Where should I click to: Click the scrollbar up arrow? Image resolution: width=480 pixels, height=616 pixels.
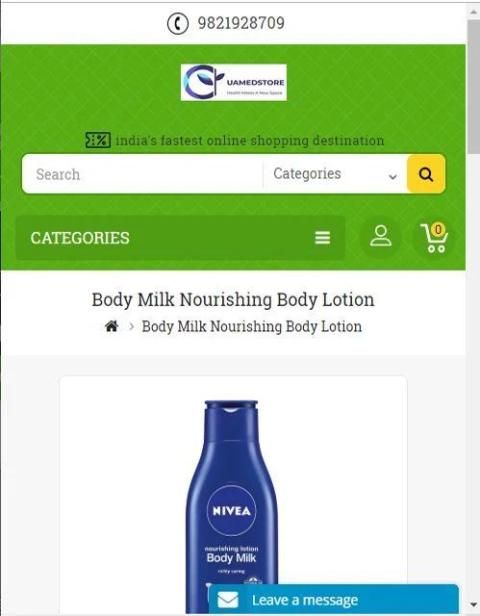pos(473,12)
